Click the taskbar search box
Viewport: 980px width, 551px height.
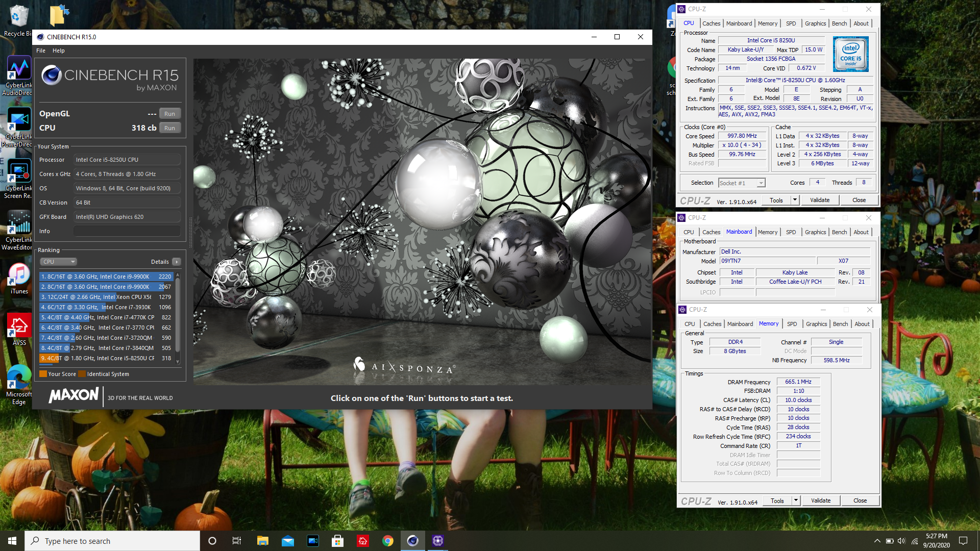click(112, 541)
